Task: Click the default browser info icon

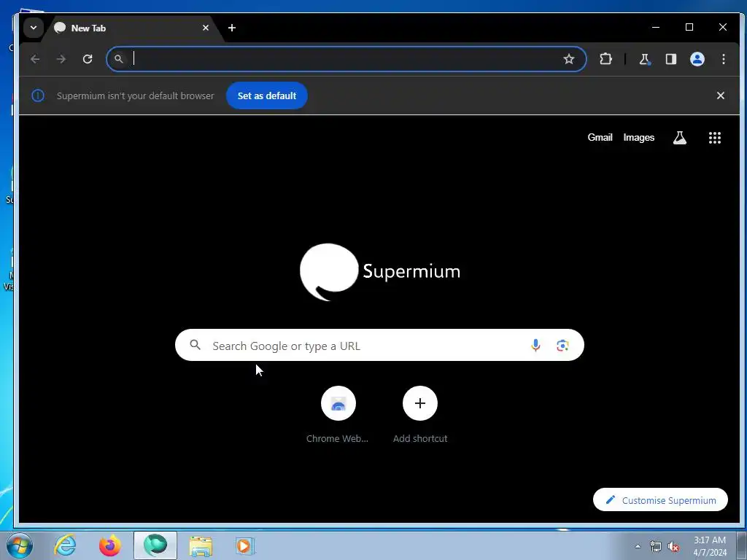Action: (x=38, y=96)
